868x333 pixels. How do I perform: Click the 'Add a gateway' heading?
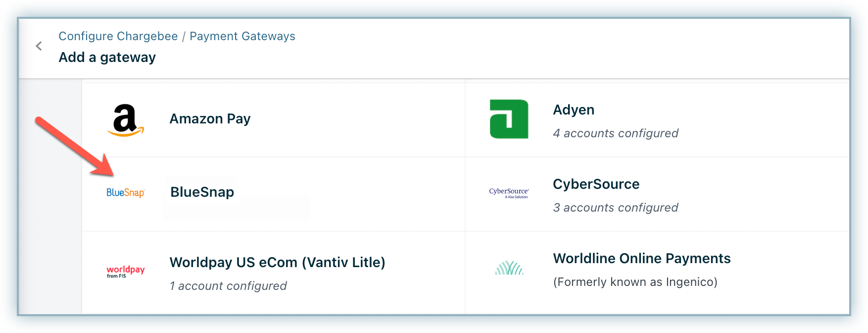click(x=107, y=57)
